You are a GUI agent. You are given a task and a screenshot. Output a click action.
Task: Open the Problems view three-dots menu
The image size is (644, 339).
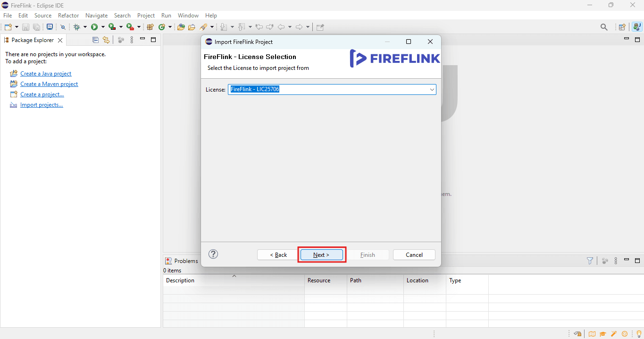coord(616,261)
